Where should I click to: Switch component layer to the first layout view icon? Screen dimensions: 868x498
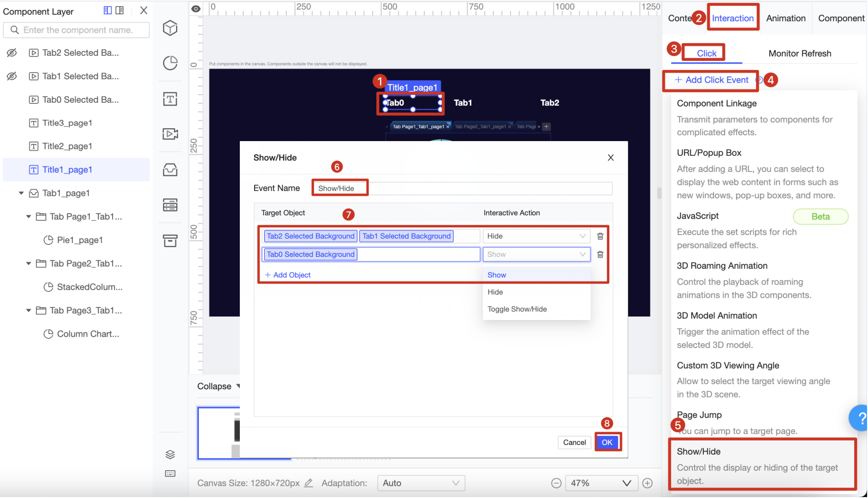(107, 10)
